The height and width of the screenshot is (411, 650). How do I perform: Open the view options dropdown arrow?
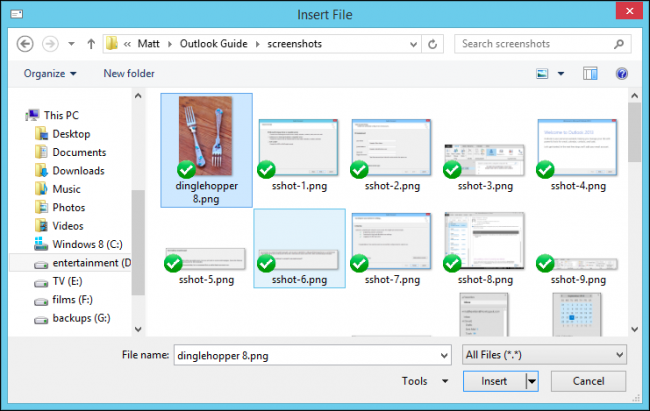coord(561,74)
